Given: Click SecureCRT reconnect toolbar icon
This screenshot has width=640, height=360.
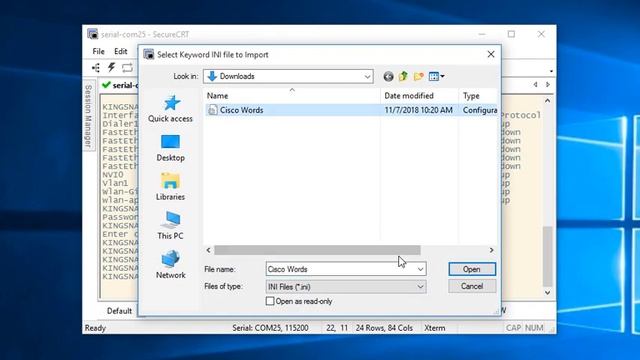Looking at the screenshot, I should pyautogui.click(x=127, y=68).
